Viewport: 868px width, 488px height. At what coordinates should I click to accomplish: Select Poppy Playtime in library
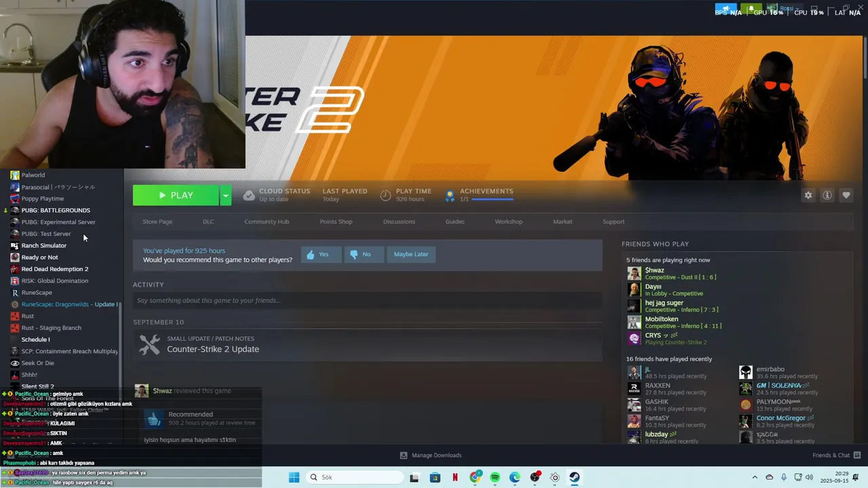point(43,199)
